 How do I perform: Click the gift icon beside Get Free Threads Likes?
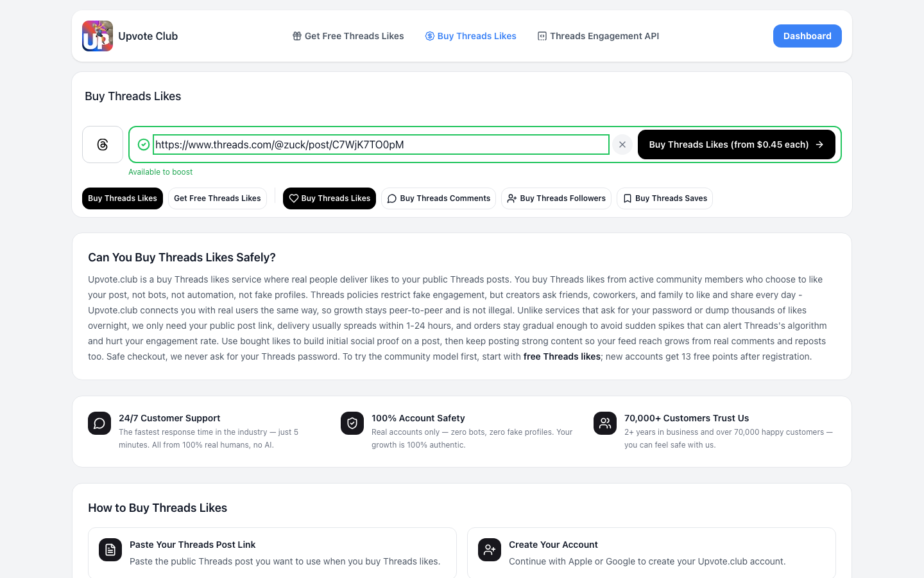[x=297, y=36]
